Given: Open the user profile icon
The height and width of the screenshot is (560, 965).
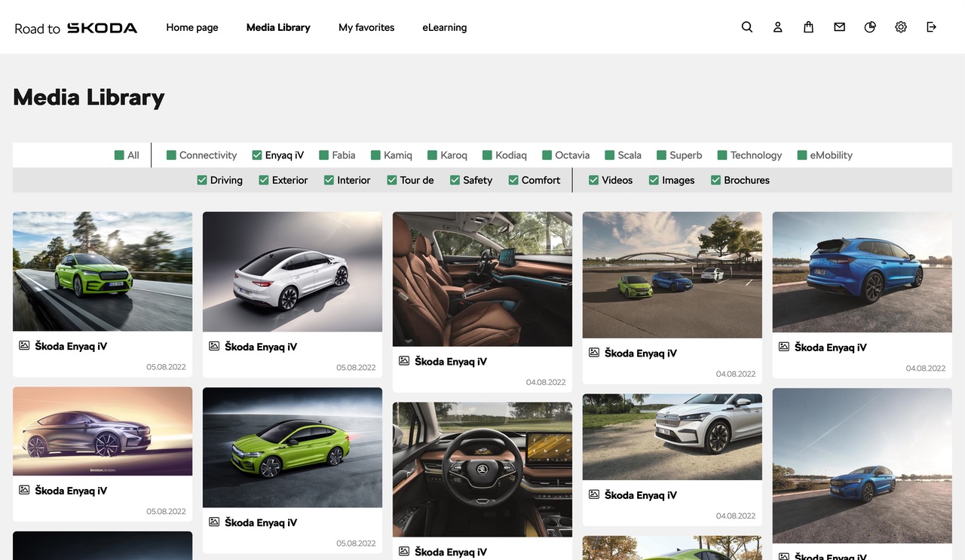Looking at the screenshot, I should click(777, 27).
